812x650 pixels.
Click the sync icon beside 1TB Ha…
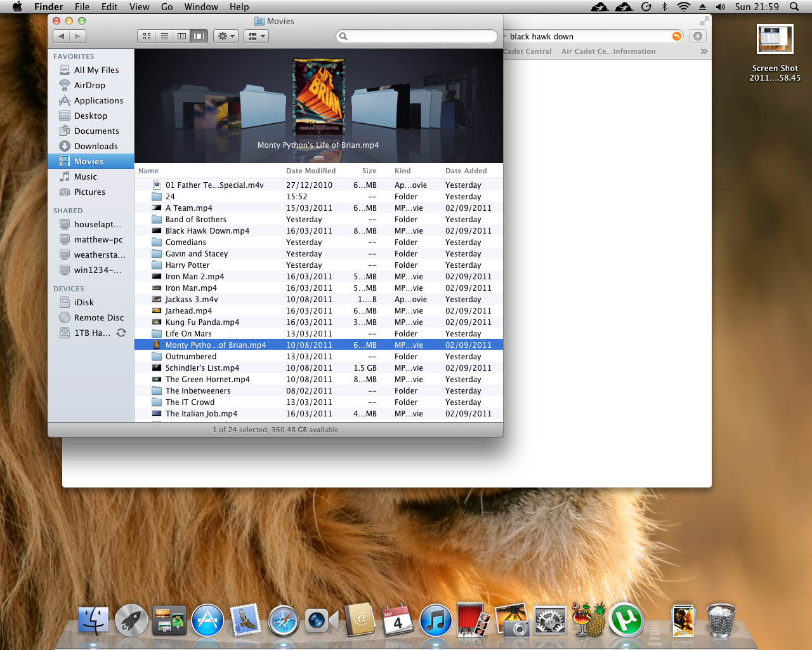click(x=121, y=333)
